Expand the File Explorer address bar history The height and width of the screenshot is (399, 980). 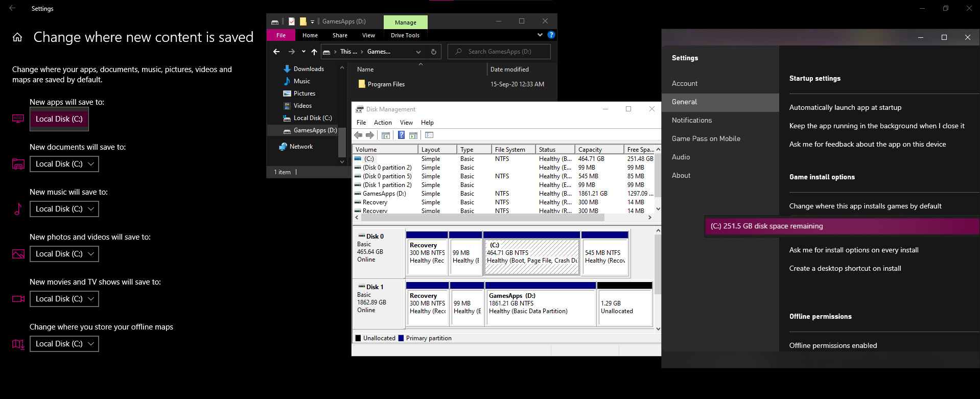418,52
